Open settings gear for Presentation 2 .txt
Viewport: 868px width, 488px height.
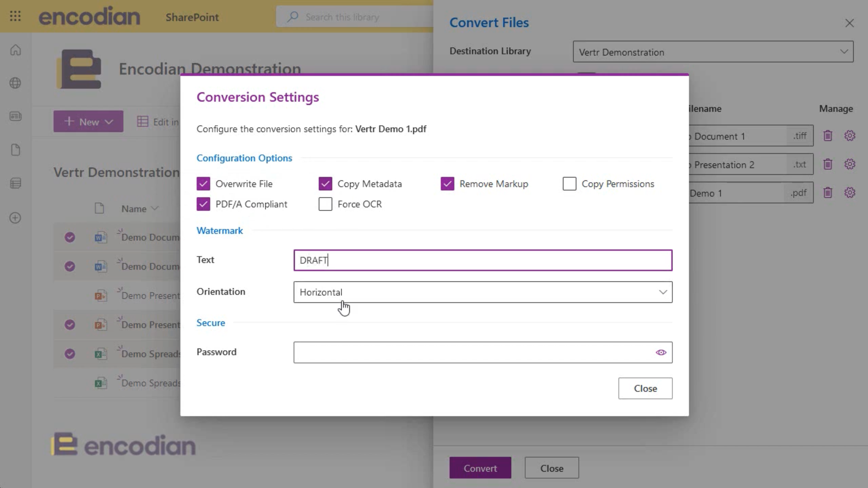pos(850,164)
